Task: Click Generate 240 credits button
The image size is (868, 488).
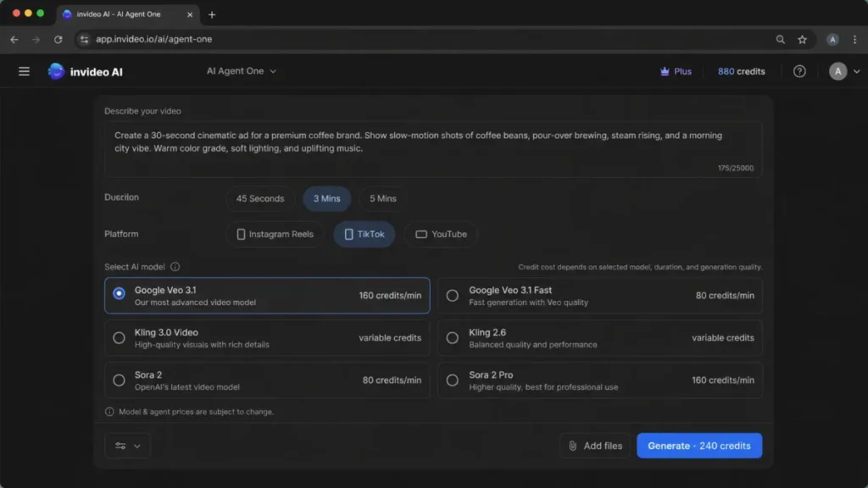Action: point(699,446)
